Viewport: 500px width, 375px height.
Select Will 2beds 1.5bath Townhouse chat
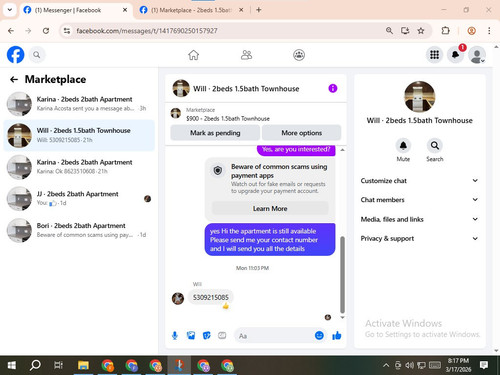tap(79, 135)
